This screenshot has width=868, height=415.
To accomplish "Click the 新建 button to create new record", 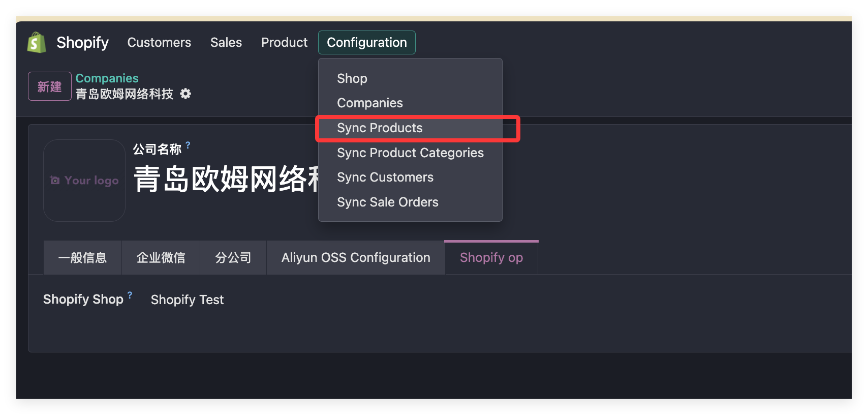I will [49, 86].
